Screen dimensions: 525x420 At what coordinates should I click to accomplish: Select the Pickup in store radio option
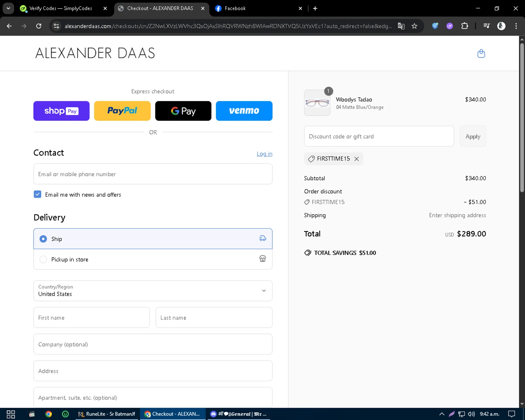43,259
